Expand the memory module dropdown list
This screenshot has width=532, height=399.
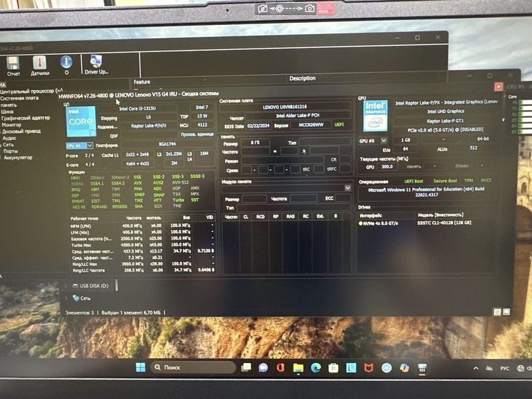pyautogui.click(x=348, y=188)
